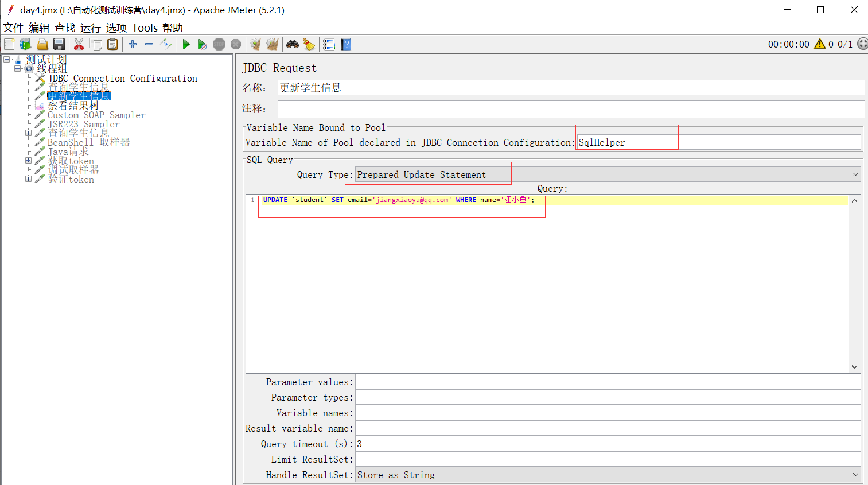Image resolution: width=868 pixels, height=485 pixels.
Task: Open the Handle ResultSet dropdown
Action: coord(608,475)
